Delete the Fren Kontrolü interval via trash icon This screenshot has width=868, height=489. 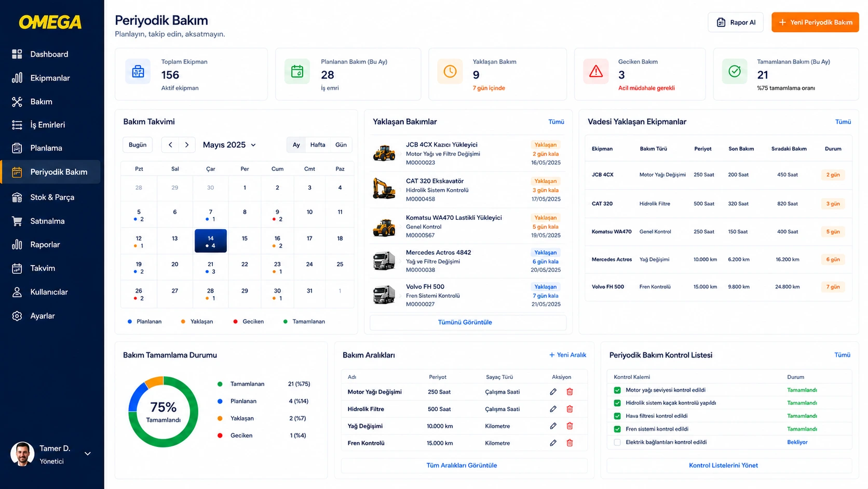point(569,443)
